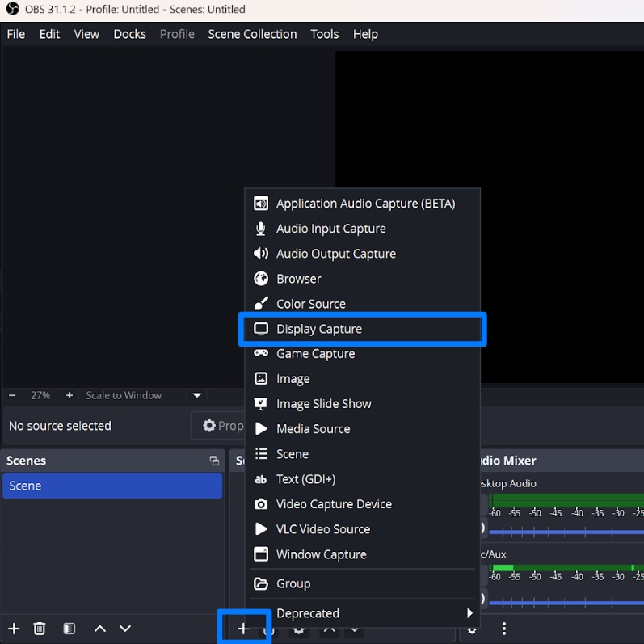The width and height of the screenshot is (644, 644).
Task: Open scene filters icon in Scenes panel
Action: (x=69, y=629)
